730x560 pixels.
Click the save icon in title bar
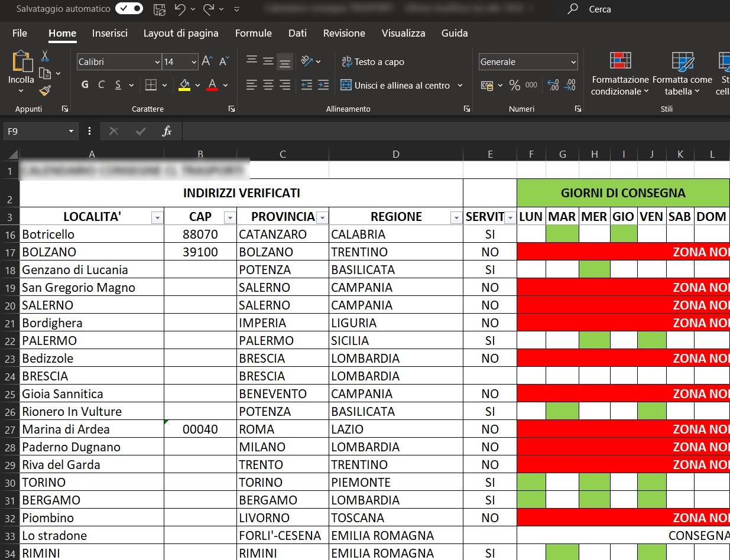(159, 9)
